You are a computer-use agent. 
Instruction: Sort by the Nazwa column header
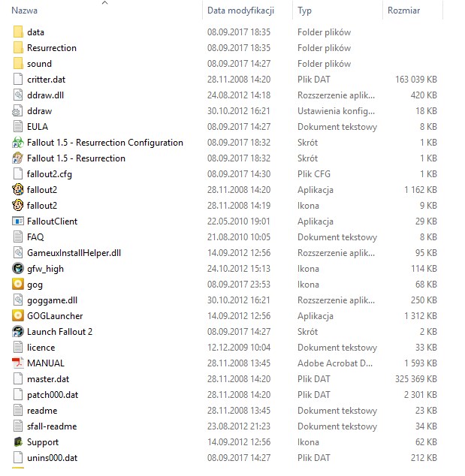point(24,11)
